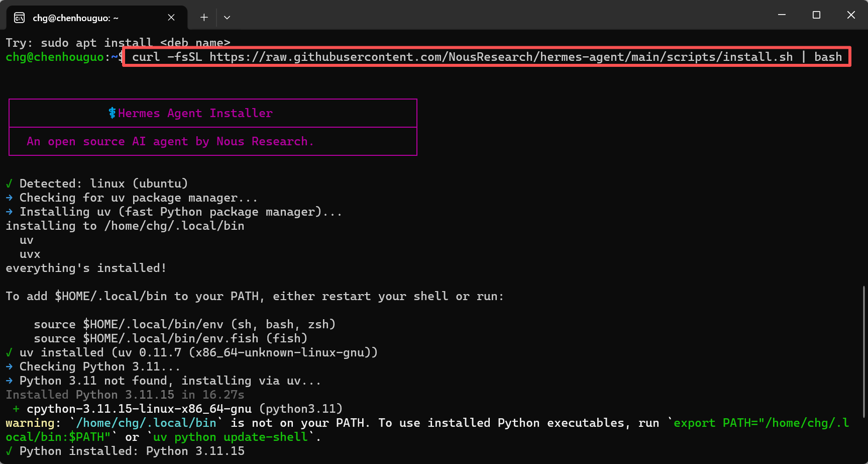Click 'Checking for uv package manager...' line
The width and height of the screenshot is (868, 464).
point(132,198)
